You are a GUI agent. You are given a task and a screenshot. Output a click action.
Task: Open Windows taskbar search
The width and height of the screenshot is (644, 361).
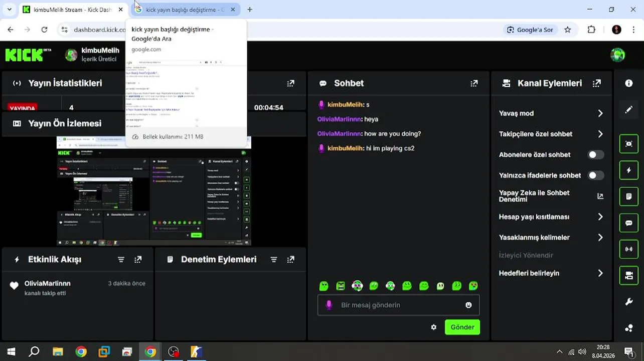34,352
